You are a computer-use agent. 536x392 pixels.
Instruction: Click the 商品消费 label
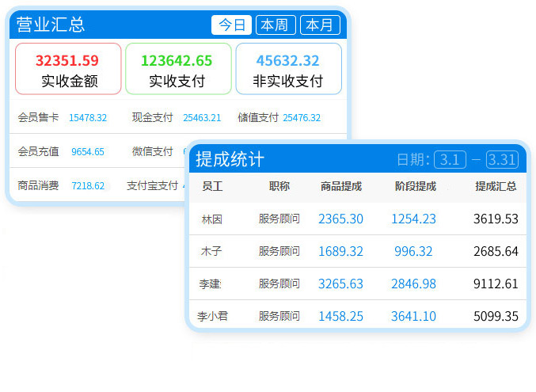(x=38, y=186)
